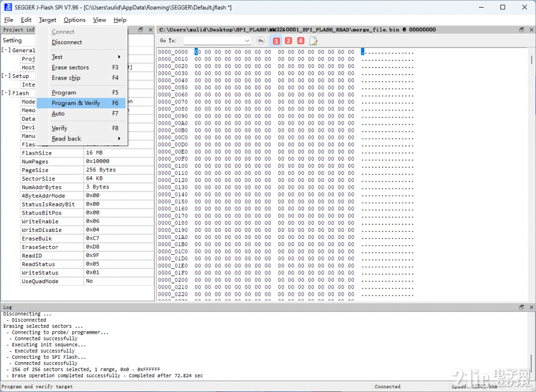536x392 pixels.
Task: Choose Program F5 menu entry
Action: point(82,93)
